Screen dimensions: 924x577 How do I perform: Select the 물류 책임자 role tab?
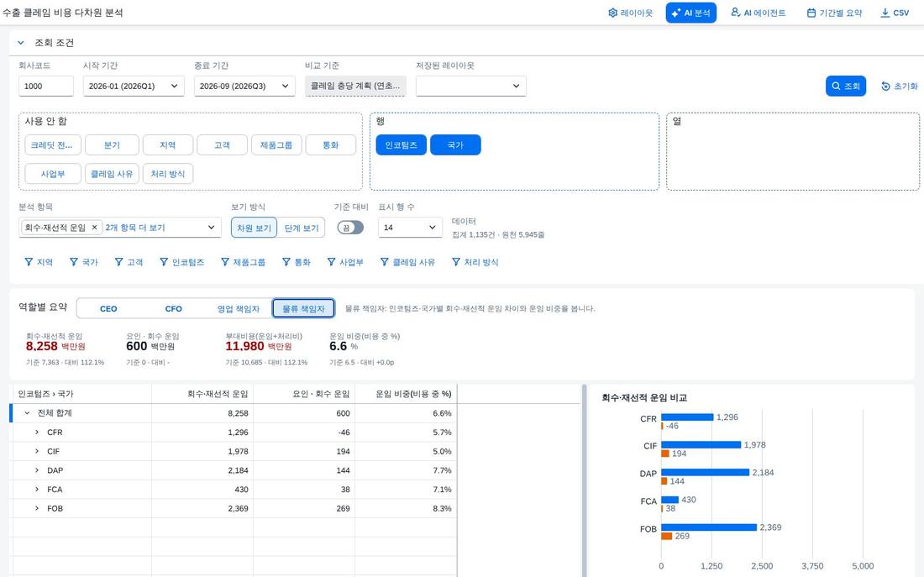(x=303, y=308)
